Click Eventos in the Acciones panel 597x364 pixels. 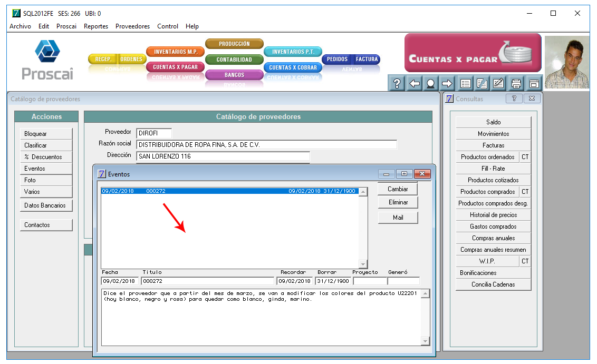point(46,169)
